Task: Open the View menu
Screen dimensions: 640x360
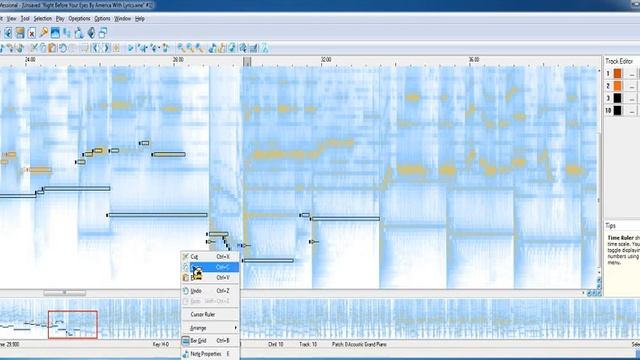Action: tap(11, 19)
